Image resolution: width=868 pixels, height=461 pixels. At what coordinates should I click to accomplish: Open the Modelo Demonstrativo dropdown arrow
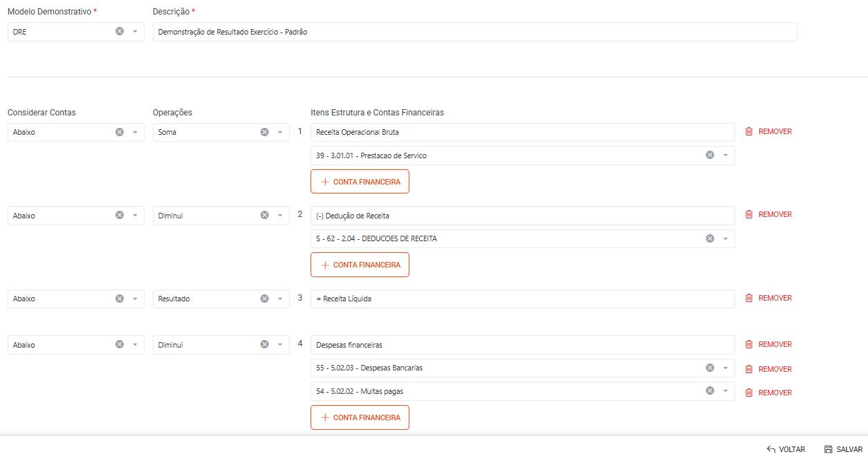click(x=135, y=31)
